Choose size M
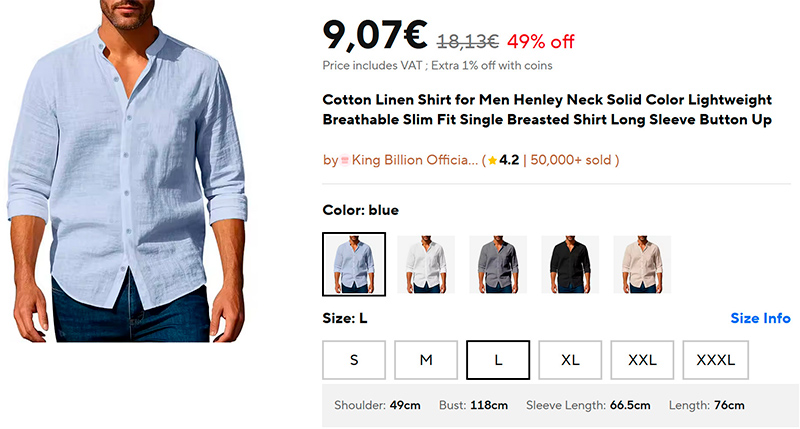 [x=426, y=360]
